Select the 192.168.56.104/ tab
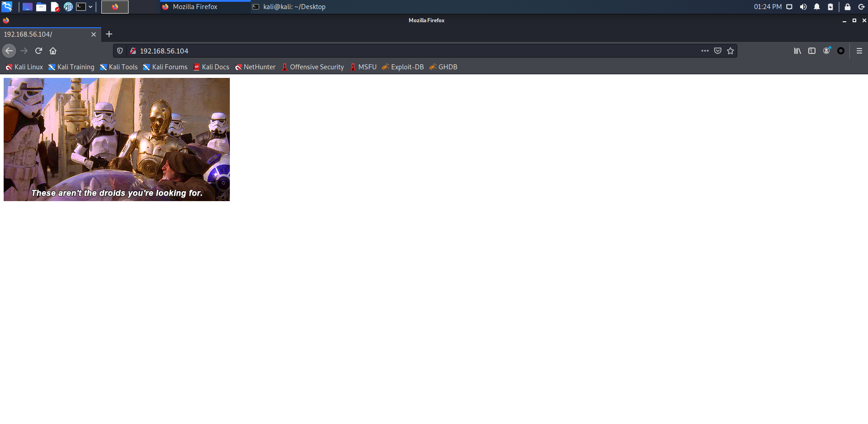This screenshot has height=424, width=868. 51,34
